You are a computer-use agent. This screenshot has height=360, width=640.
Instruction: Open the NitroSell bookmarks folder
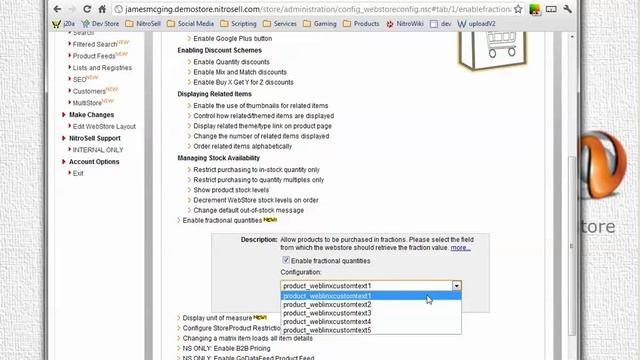pyautogui.click(x=143, y=24)
